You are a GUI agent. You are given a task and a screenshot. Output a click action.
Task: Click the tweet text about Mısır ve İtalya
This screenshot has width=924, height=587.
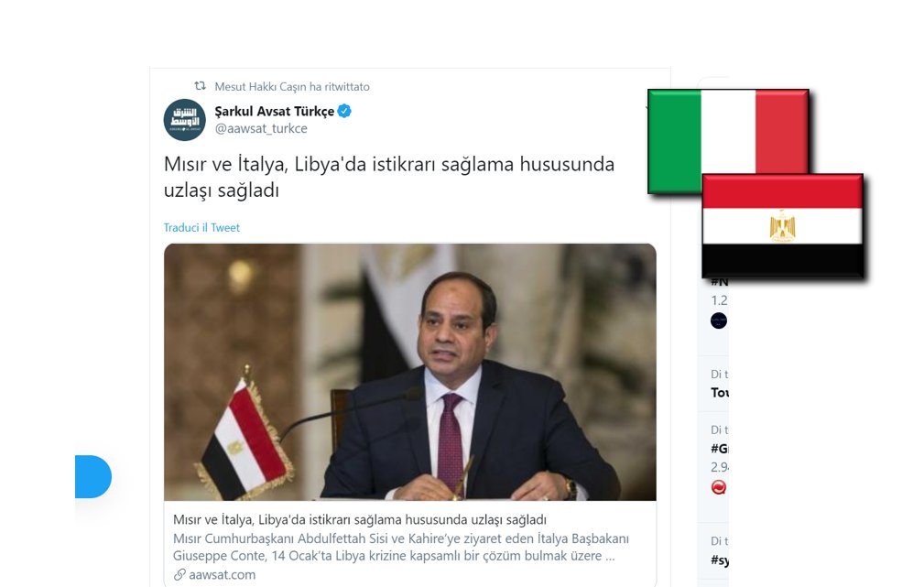(389, 177)
